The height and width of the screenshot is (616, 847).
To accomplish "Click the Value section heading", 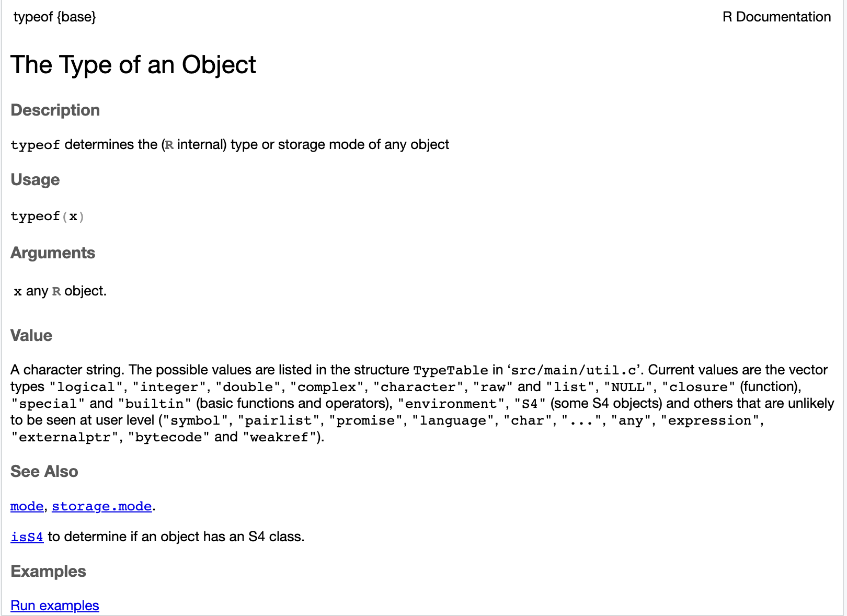I will click(31, 335).
